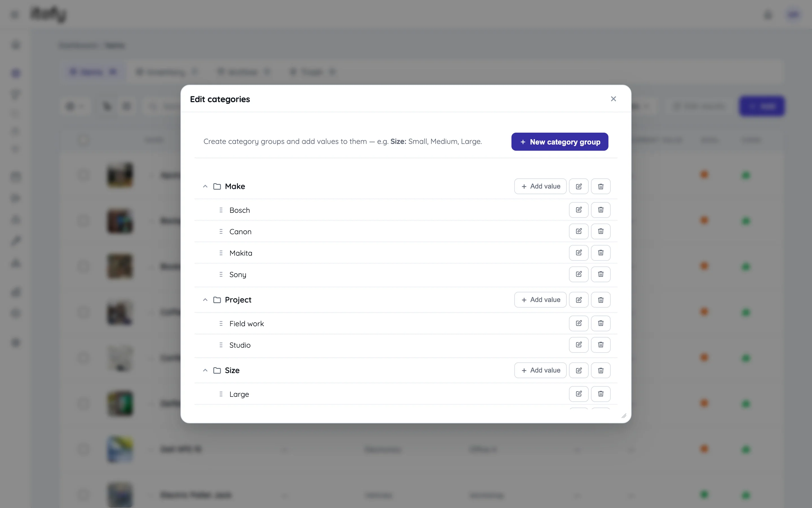Edit the Canon value
Viewport: 812px width, 508px height.
(x=579, y=231)
